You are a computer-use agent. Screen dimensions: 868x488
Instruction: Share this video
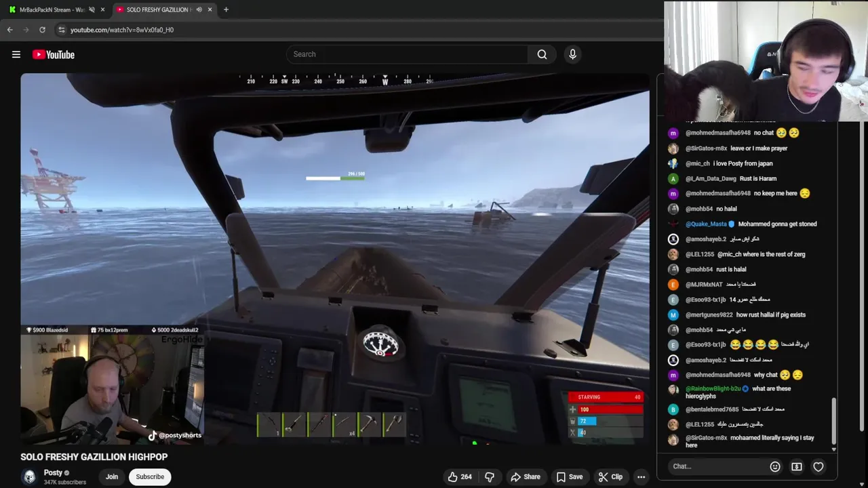point(525,476)
